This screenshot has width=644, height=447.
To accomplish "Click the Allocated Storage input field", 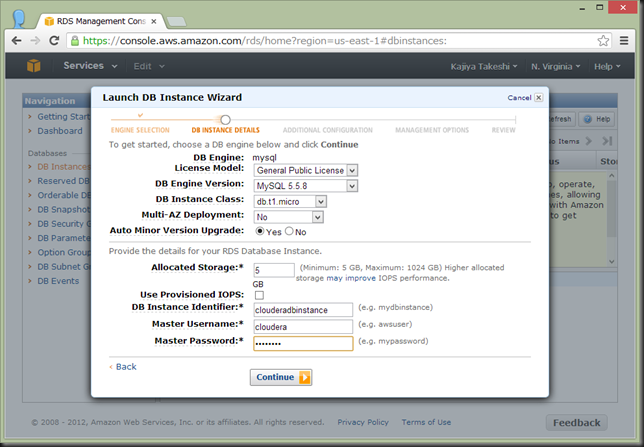I will (x=274, y=270).
